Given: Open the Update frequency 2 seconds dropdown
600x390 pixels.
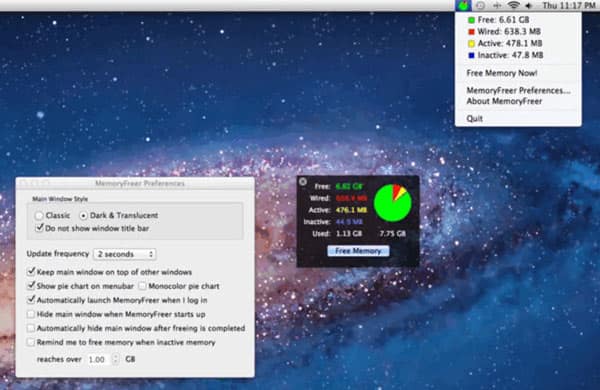Looking at the screenshot, I should [125, 254].
